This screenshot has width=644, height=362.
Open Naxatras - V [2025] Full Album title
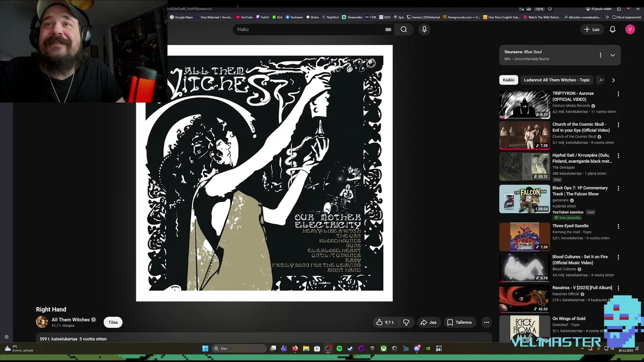[x=582, y=288]
